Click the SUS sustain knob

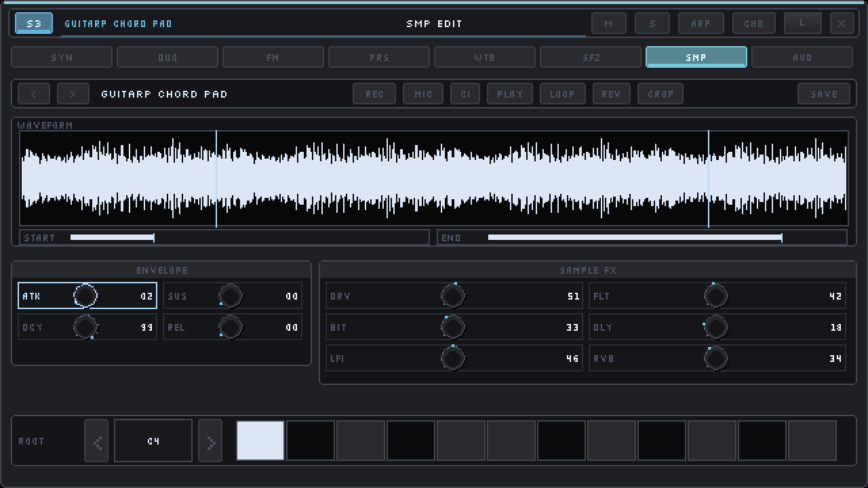pyautogui.click(x=231, y=296)
